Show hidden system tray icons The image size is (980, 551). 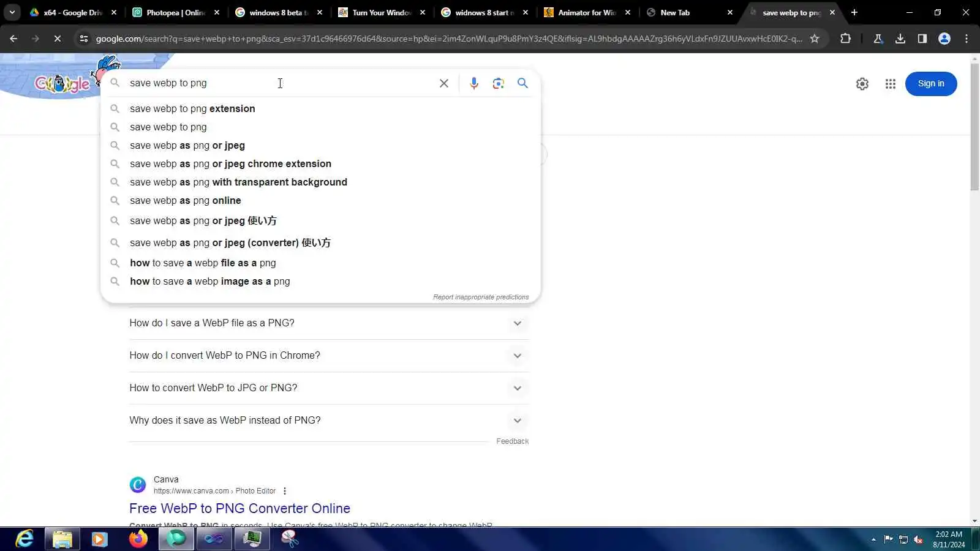[x=873, y=539]
